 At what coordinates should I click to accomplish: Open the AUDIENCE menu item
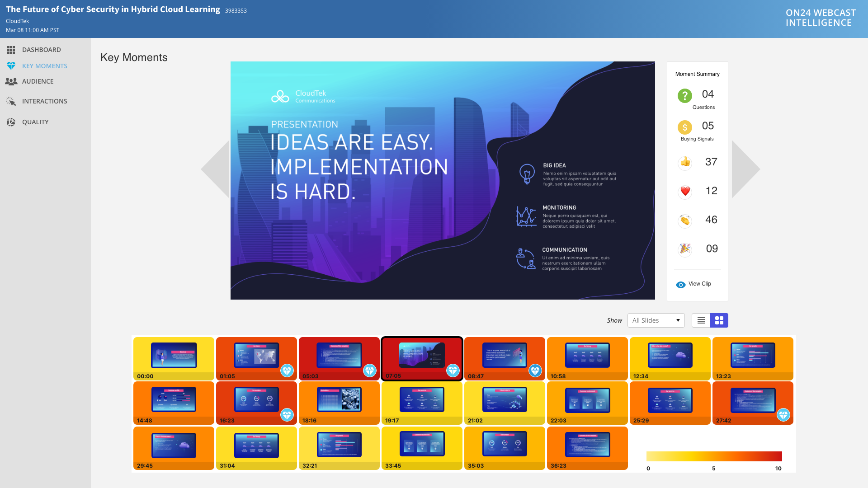(38, 81)
